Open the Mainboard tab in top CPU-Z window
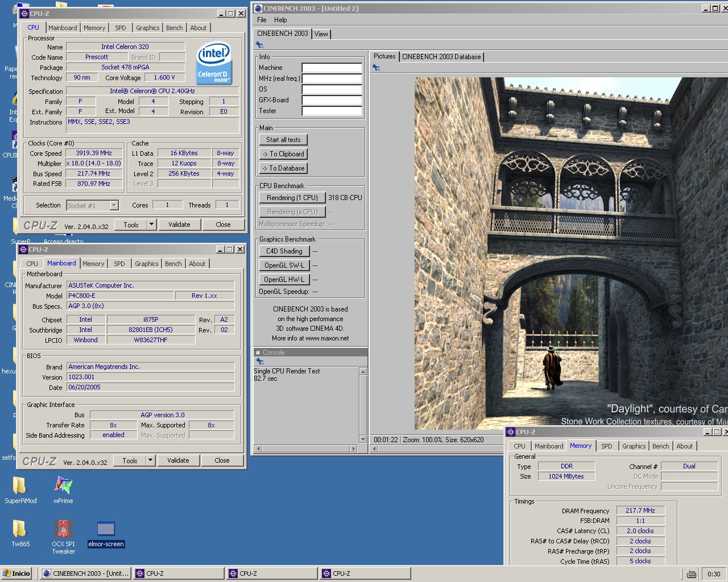This screenshot has width=728, height=582. click(x=63, y=28)
